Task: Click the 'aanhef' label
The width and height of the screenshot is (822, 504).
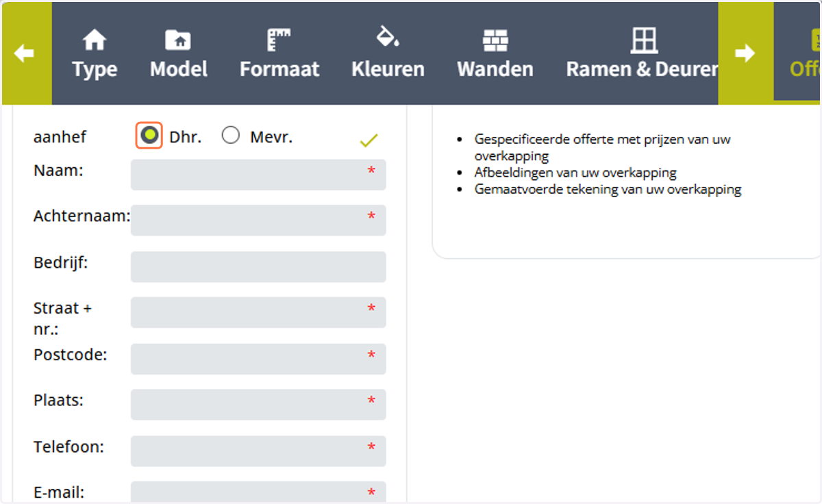Action: [60, 137]
